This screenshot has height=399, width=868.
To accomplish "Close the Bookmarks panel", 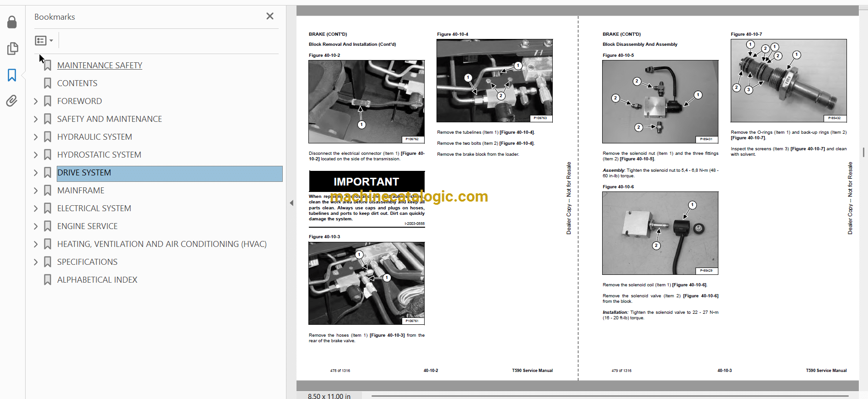I will coord(270,16).
